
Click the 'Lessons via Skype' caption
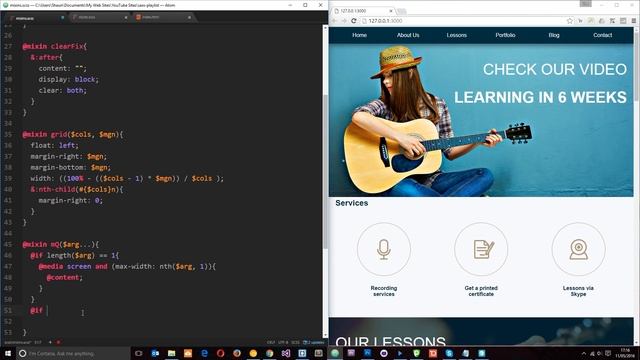tap(578, 291)
